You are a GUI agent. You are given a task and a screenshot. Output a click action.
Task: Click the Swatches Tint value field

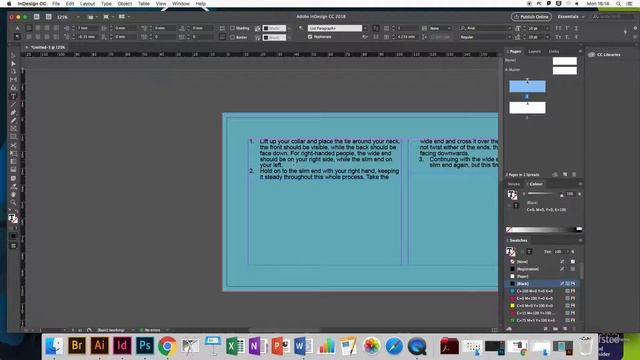tap(559, 251)
